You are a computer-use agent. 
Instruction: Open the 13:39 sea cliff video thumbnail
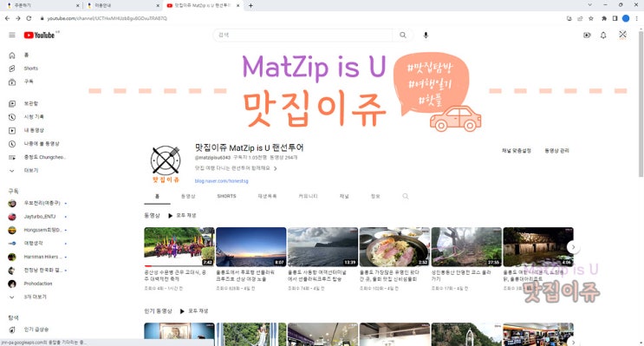coord(322,246)
